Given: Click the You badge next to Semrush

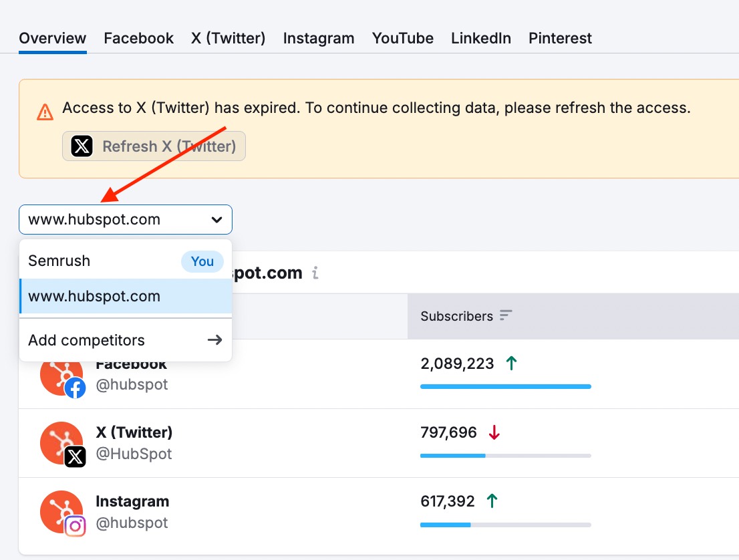Looking at the screenshot, I should (x=202, y=261).
